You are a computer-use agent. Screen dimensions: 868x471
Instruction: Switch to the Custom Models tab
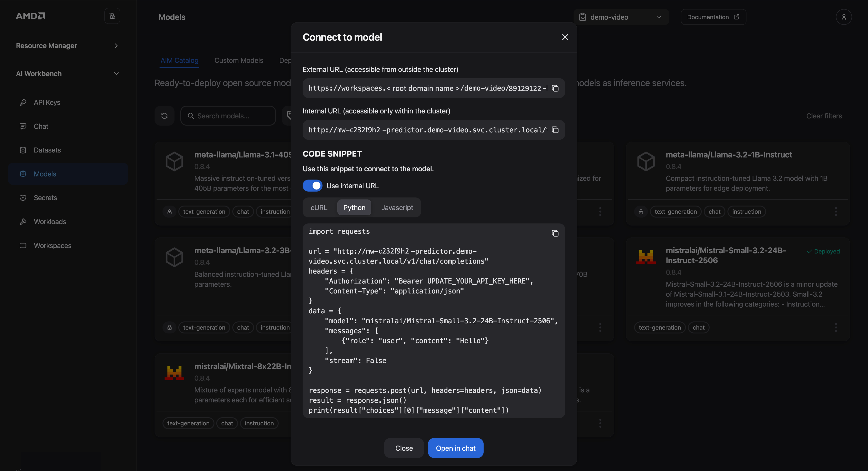239,61
